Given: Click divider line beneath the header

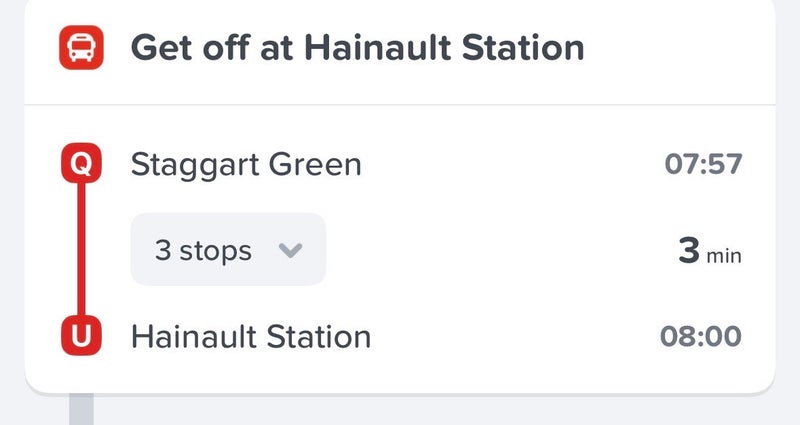Looking at the screenshot, I should click(x=400, y=104).
